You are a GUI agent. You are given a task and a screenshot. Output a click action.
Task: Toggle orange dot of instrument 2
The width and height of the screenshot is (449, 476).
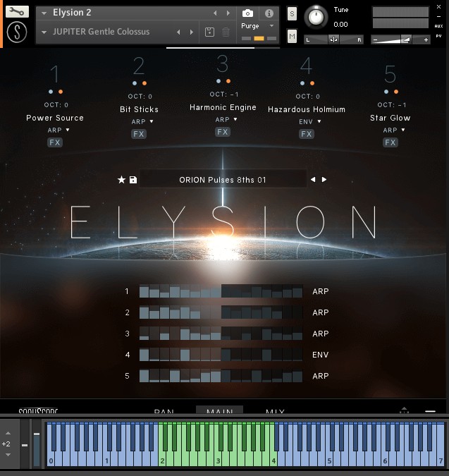(144, 83)
